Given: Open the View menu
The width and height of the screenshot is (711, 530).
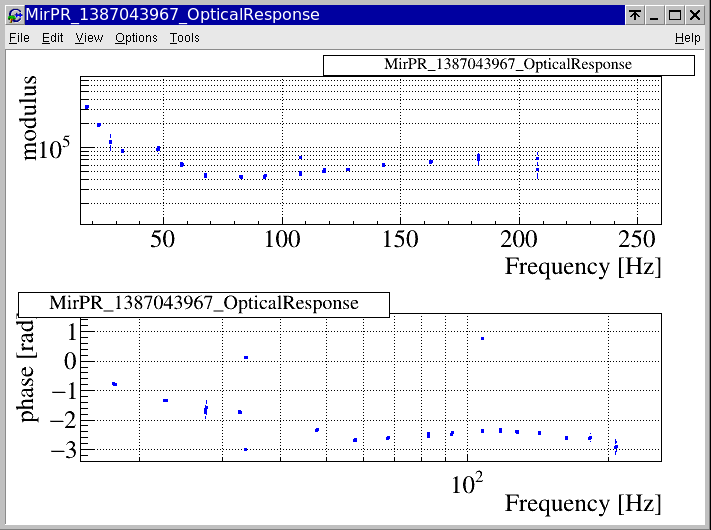Looking at the screenshot, I should 89,38.
